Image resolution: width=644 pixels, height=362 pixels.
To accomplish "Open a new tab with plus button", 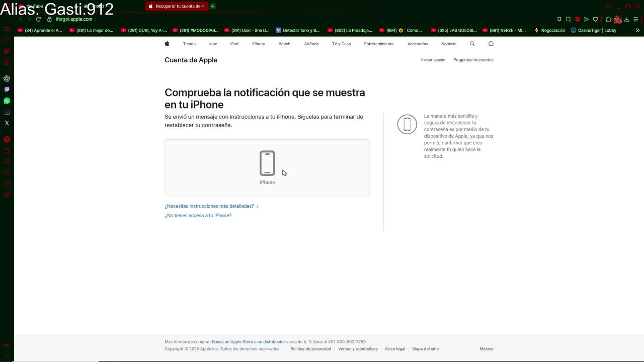I will point(213,6).
